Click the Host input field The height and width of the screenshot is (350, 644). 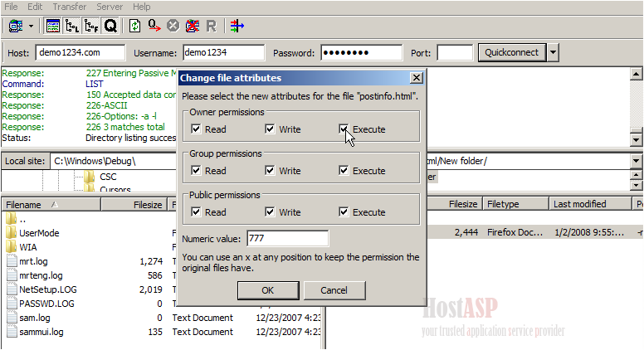pos(80,52)
